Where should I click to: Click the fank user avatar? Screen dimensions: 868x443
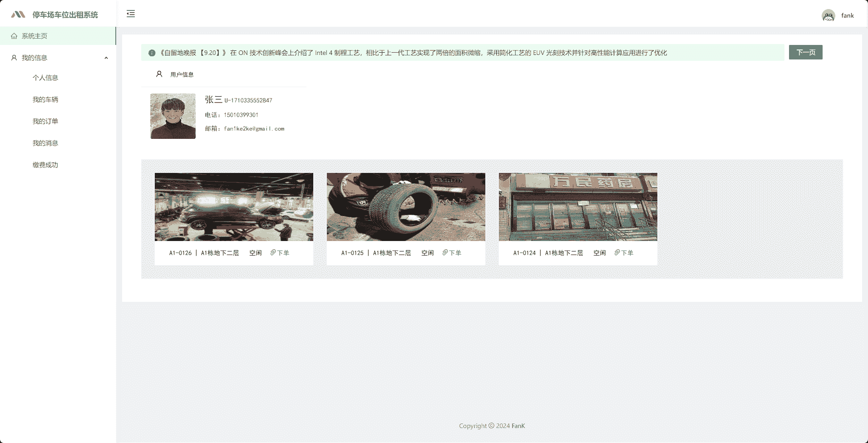tap(829, 15)
